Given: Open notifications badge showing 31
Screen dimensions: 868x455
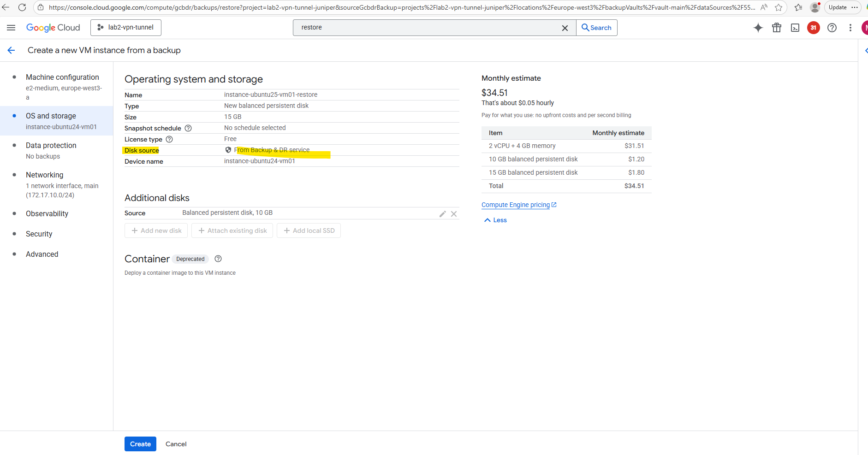Looking at the screenshot, I should tap(813, 28).
